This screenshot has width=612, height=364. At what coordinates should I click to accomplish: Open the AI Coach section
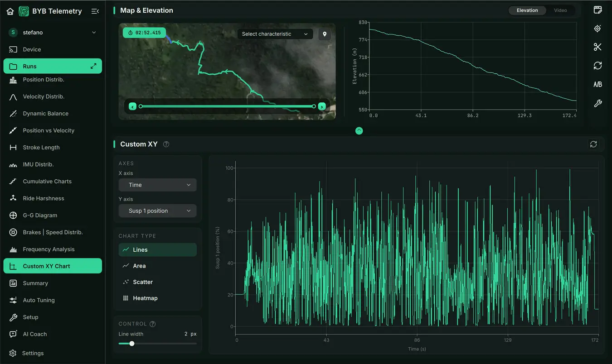coord(53,334)
